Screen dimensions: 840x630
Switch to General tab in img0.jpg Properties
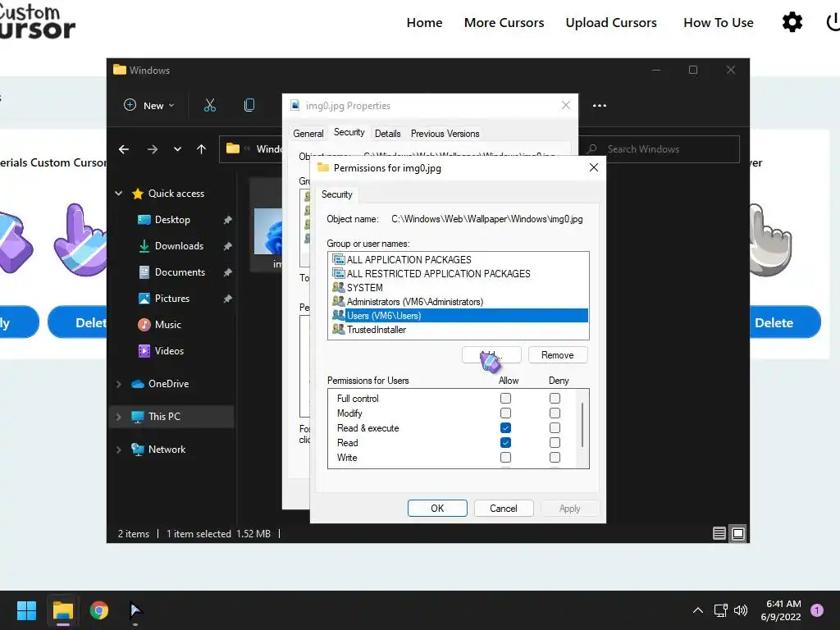(308, 134)
